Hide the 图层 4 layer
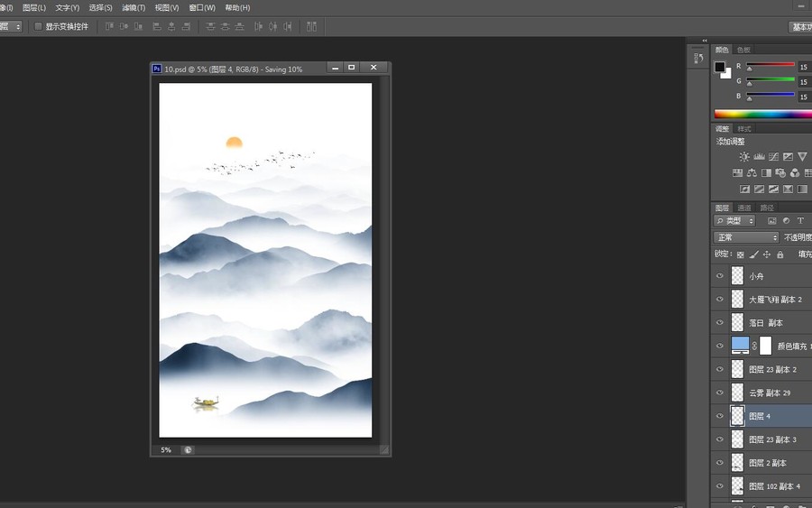The height and width of the screenshot is (508, 812). pos(720,416)
